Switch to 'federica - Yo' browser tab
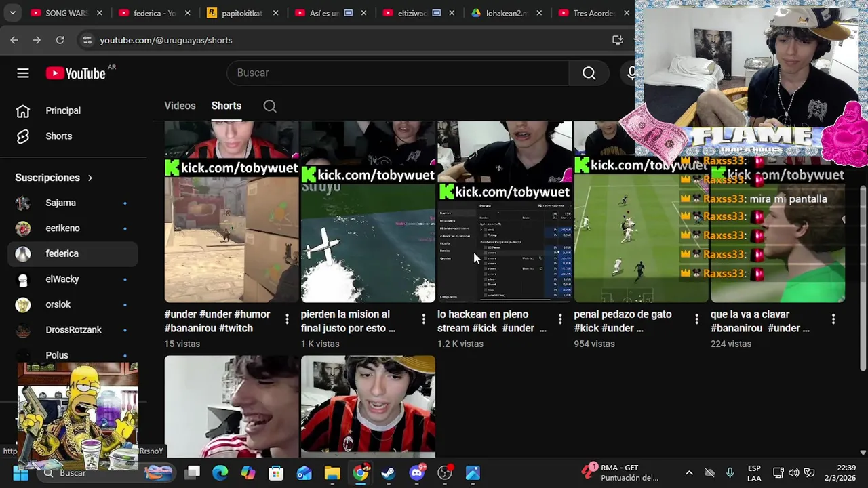Screen dimensions: 868x488 [155, 13]
